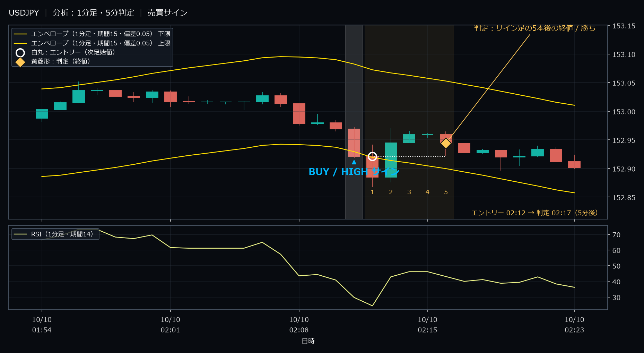Screen dimensions: 644x353
Task: Click legend entry 'エンベロープ 下限'
Action: pyautogui.click(x=92, y=34)
